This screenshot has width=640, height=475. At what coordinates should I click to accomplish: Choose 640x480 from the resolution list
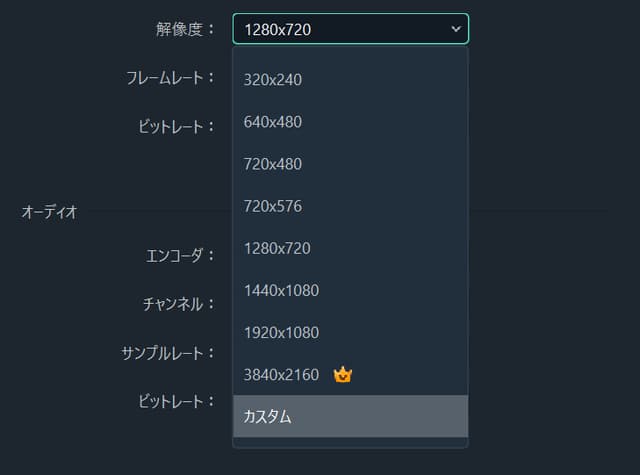pos(351,122)
